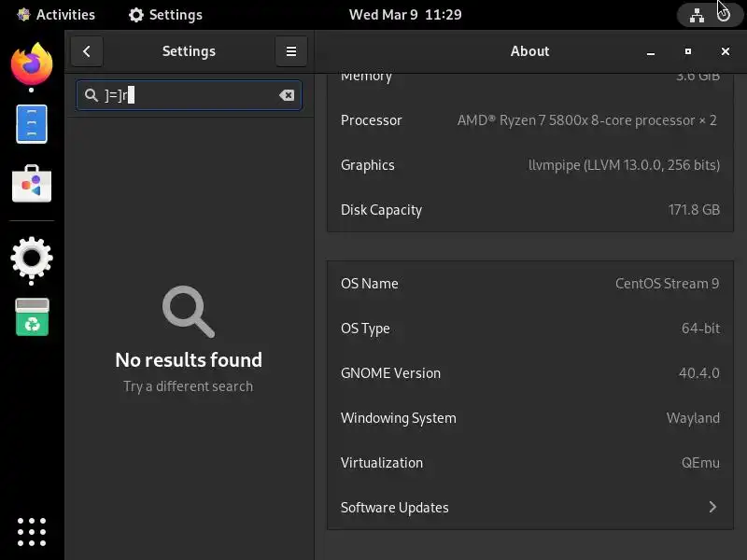This screenshot has height=560, width=747.
Task: Open the Trash recycle icon in dock
Action: coord(32,317)
